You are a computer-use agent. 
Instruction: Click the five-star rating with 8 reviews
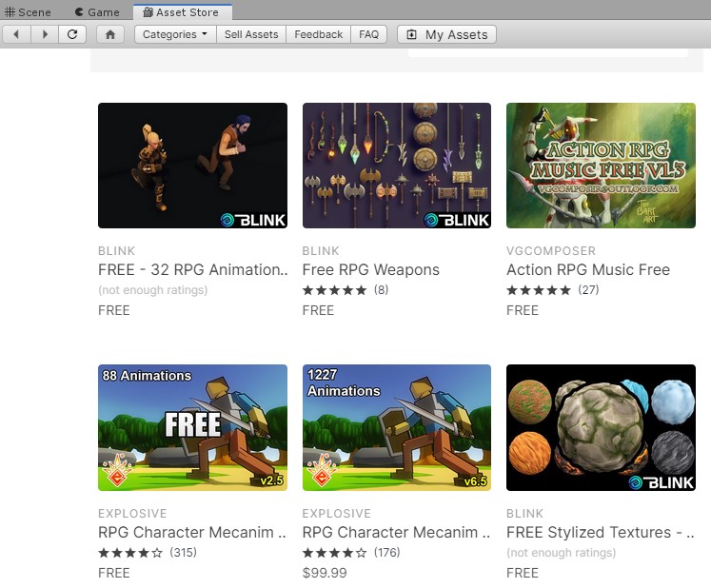click(x=346, y=289)
